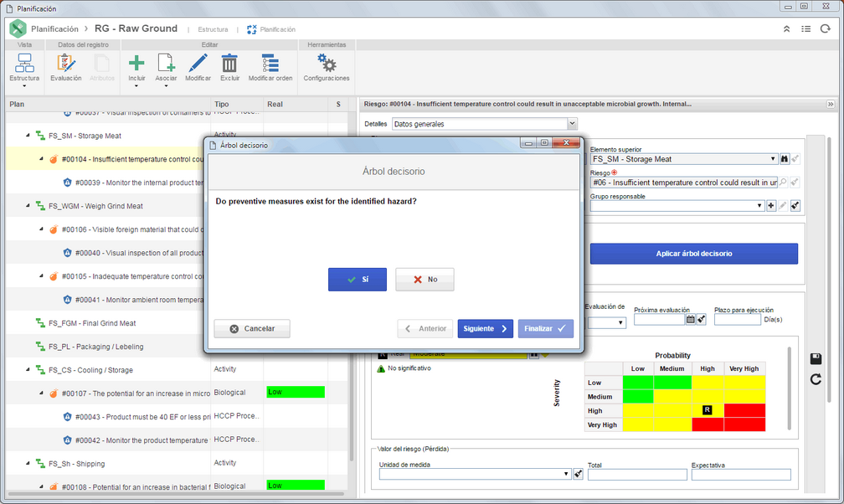
Task: Click the Anterior button
Action: (x=425, y=328)
